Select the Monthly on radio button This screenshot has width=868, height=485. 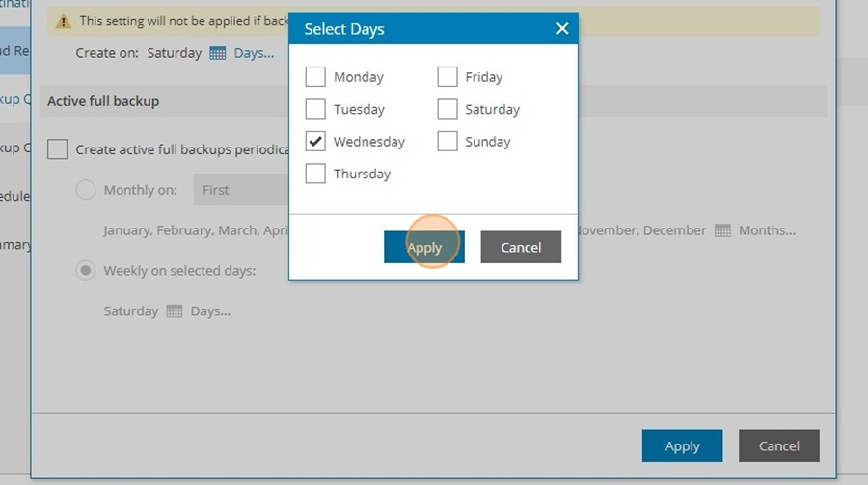(x=85, y=189)
